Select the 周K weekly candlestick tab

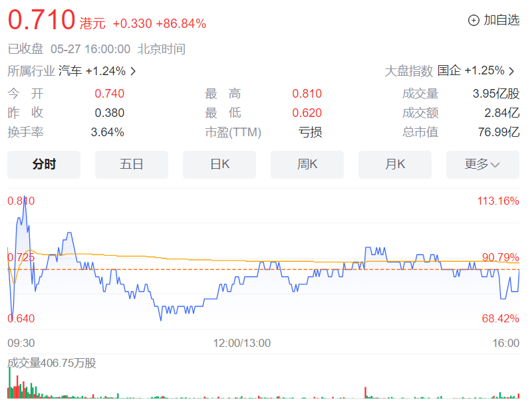coord(307,164)
